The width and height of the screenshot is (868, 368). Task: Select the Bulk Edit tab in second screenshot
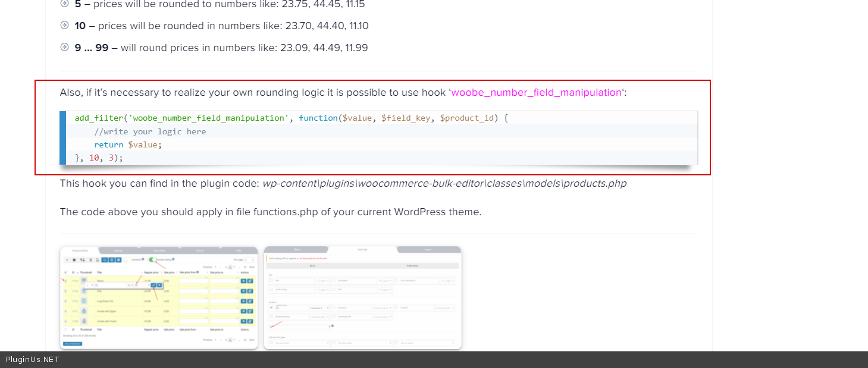(362, 250)
